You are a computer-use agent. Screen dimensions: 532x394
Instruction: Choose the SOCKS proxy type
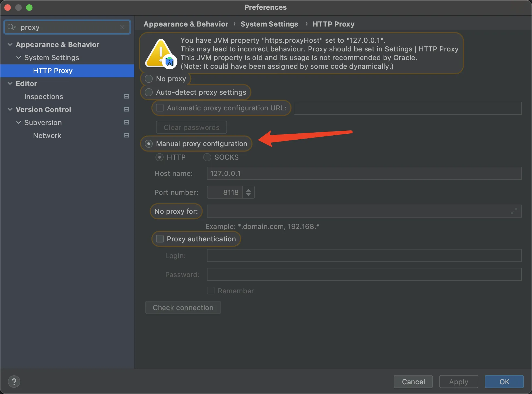click(x=207, y=157)
